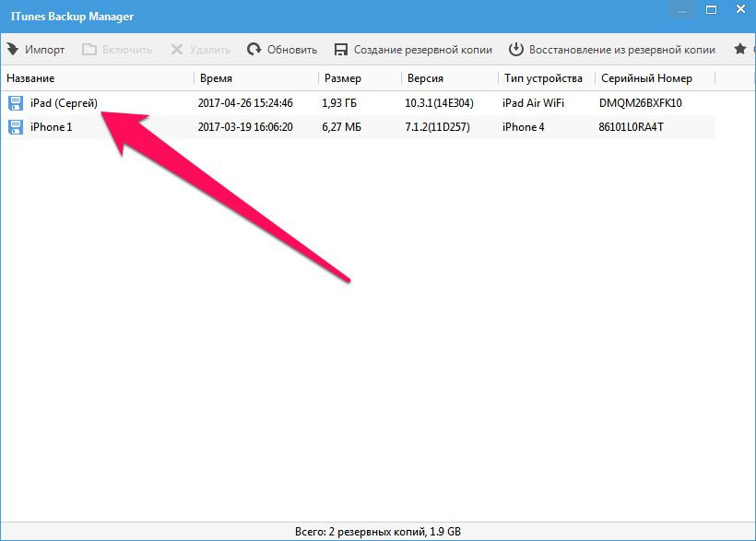
Task: Click the backup icon beside iPhone 1
Action: 16,127
